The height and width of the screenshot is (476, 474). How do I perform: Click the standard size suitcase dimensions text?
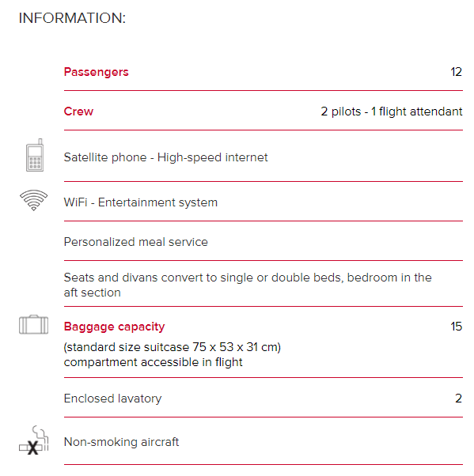(173, 347)
